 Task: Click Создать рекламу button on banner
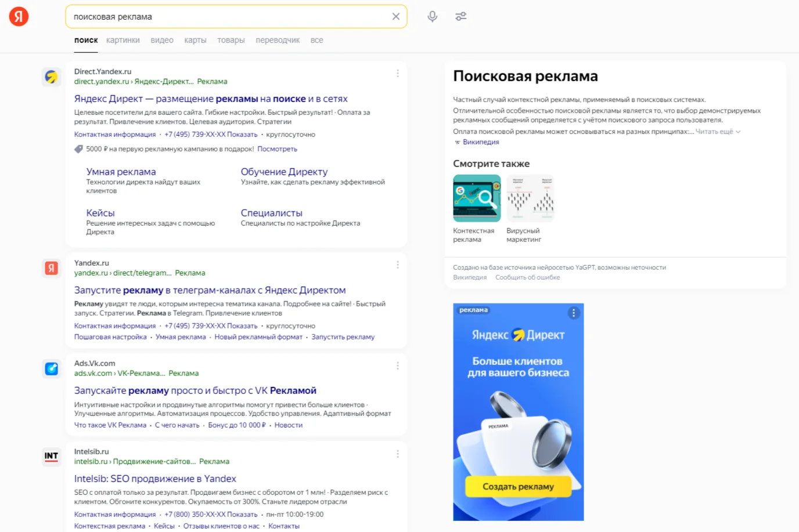click(x=518, y=487)
